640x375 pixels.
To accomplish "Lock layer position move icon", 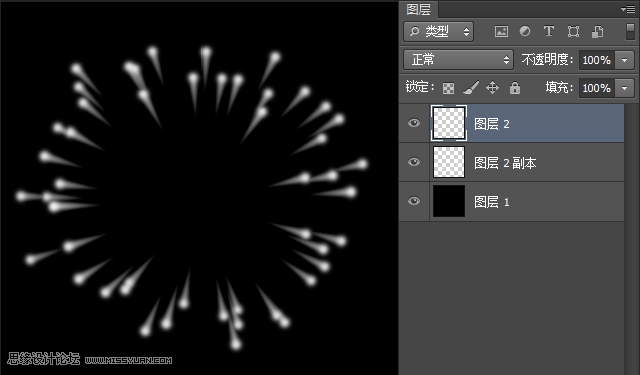I will tap(492, 87).
